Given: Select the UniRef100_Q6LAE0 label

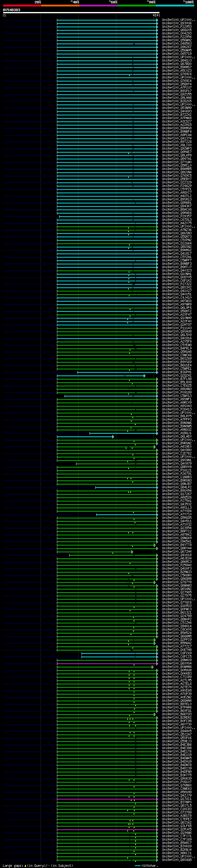Looking at the screenshot, I should [177, 436].
